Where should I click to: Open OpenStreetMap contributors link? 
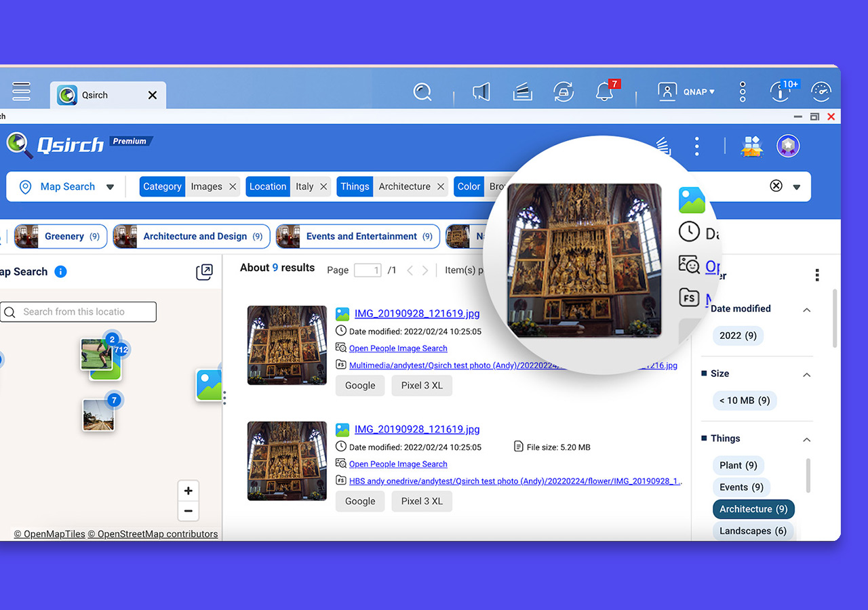(153, 534)
